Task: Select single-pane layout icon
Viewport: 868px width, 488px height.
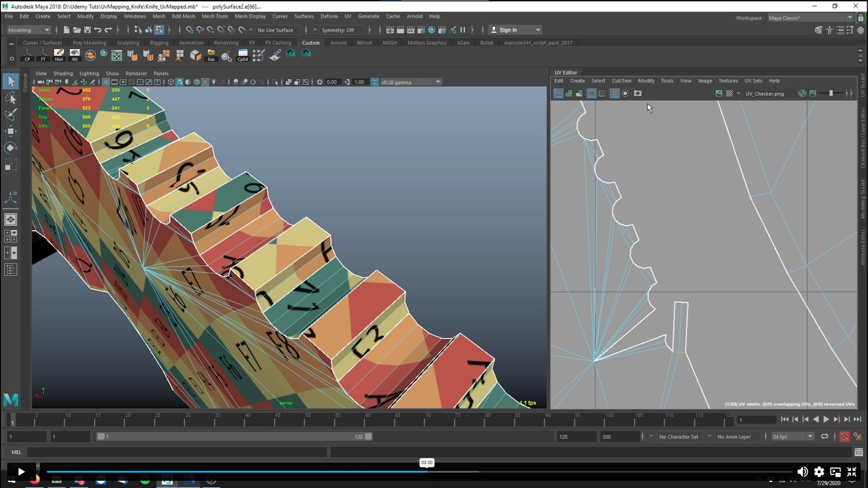Action: pos(11,219)
